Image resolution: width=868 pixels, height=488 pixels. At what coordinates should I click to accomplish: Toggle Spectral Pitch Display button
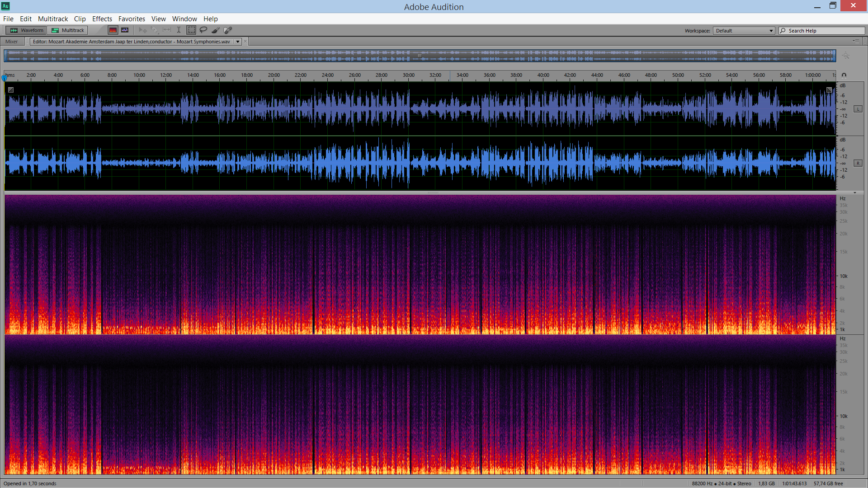click(x=125, y=30)
